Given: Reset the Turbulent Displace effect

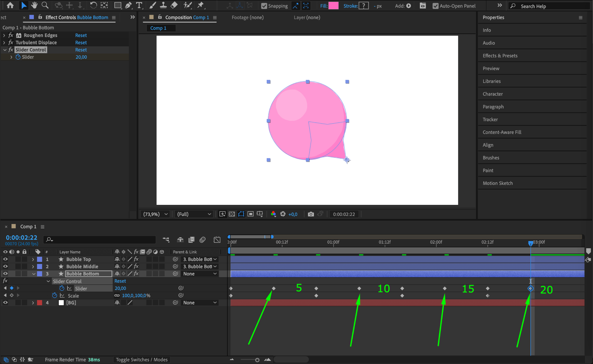Looking at the screenshot, I should click(x=81, y=43).
